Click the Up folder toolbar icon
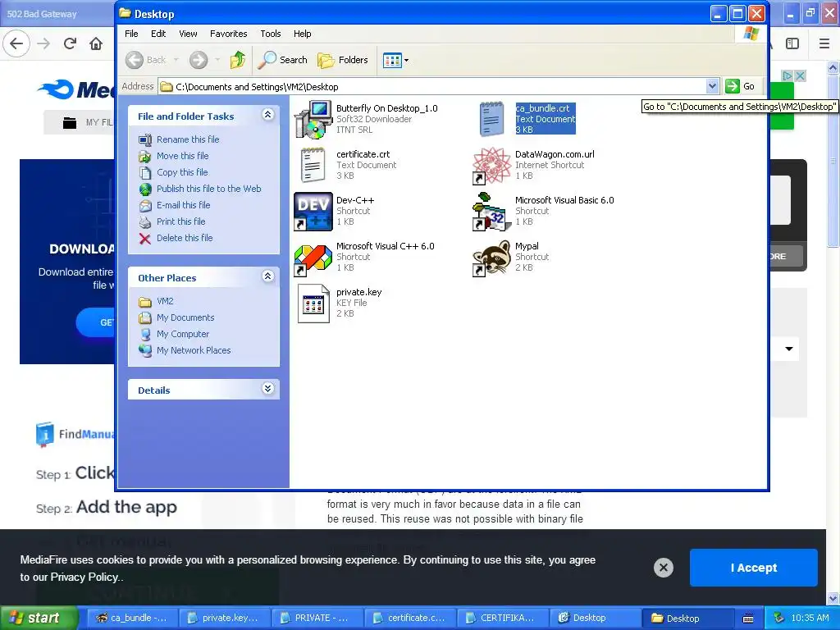Image resolution: width=840 pixels, height=630 pixels. click(x=238, y=60)
